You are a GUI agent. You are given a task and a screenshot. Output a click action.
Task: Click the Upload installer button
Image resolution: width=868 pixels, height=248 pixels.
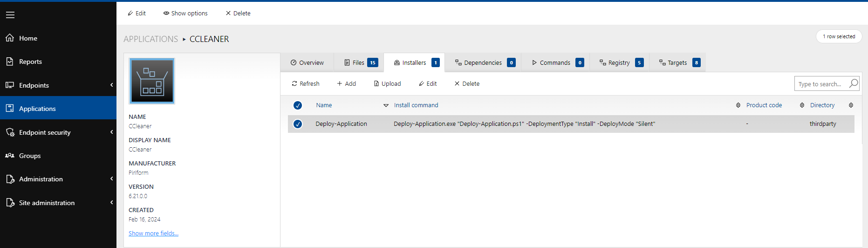[387, 83]
